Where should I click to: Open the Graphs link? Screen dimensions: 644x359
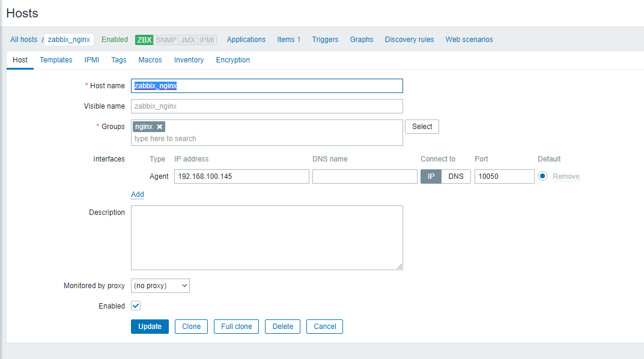coord(362,40)
